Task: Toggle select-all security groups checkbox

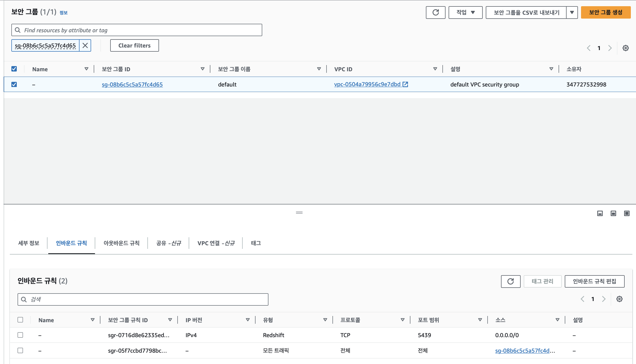Action: click(14, 69)
